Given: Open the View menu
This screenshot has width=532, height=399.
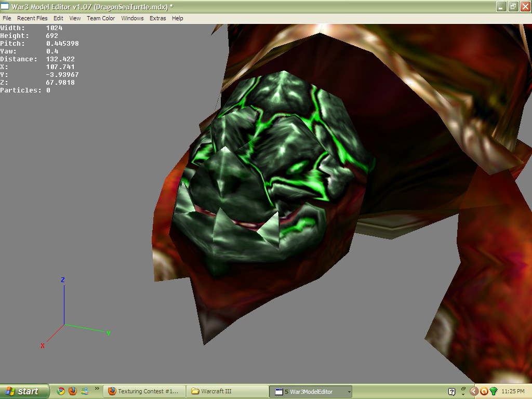Looking at the screenshot, I should [75, 18].
